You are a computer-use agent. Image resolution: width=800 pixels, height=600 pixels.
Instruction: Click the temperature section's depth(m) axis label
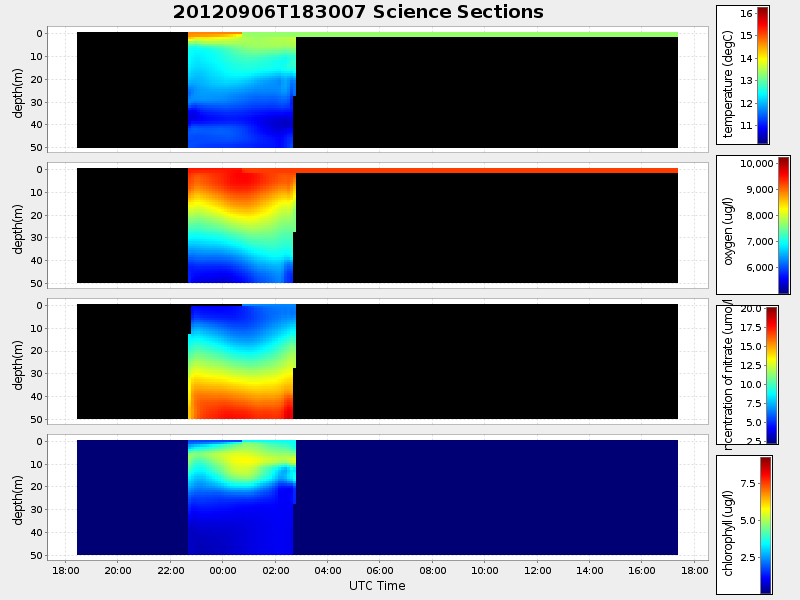pos(18,93)
